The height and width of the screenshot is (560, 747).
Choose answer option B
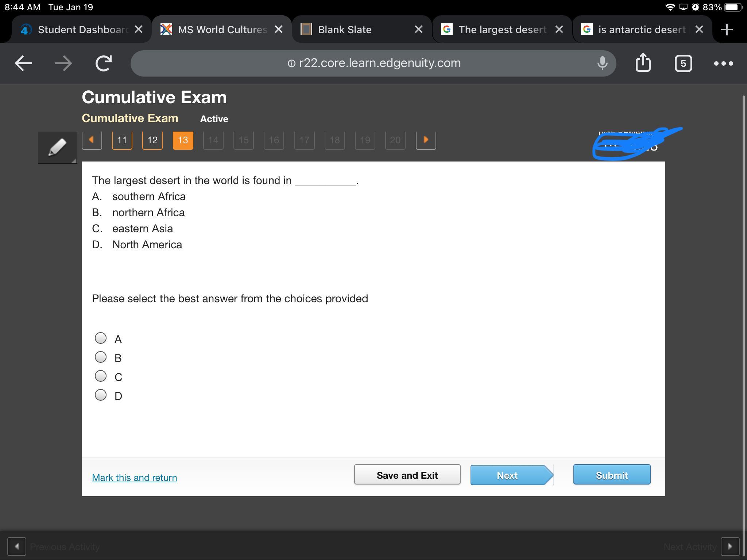click(x=101, y=357)
